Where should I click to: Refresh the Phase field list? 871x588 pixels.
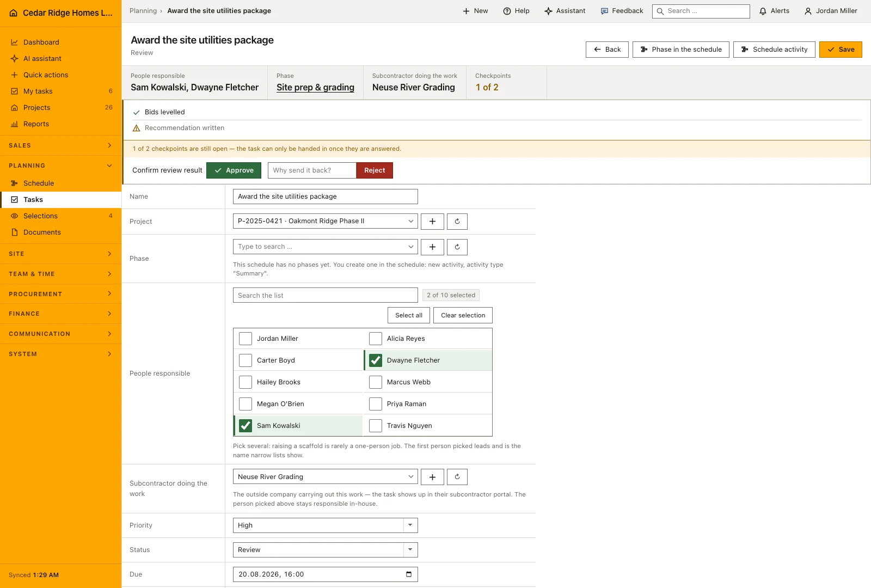[457, 247]
